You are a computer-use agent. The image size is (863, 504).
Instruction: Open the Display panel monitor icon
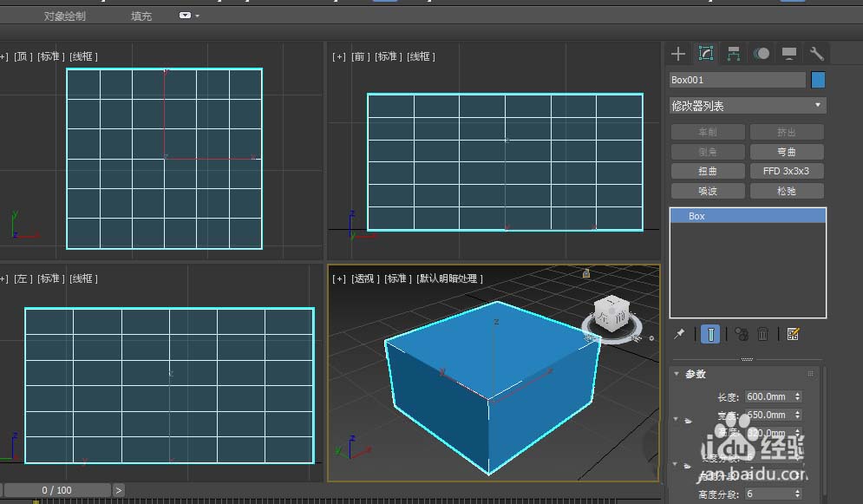788,54
